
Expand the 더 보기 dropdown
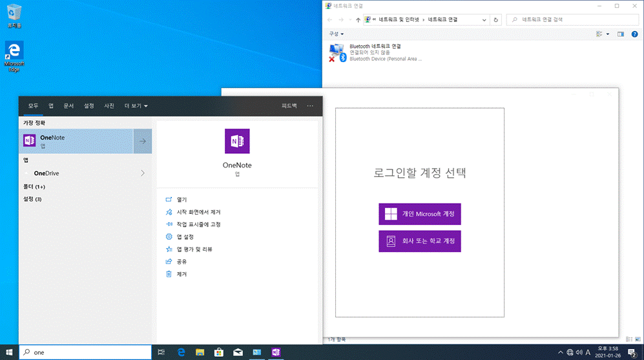[x=136, y=105]
